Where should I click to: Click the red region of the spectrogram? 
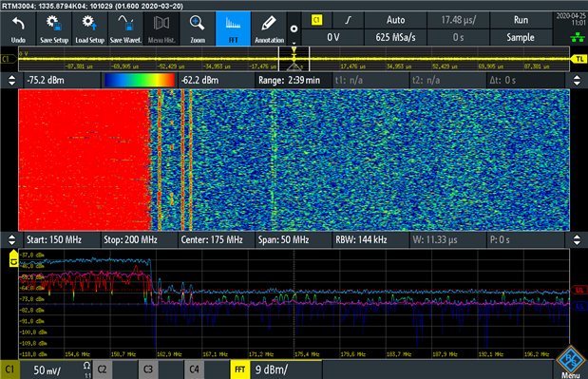coord(84,160)
